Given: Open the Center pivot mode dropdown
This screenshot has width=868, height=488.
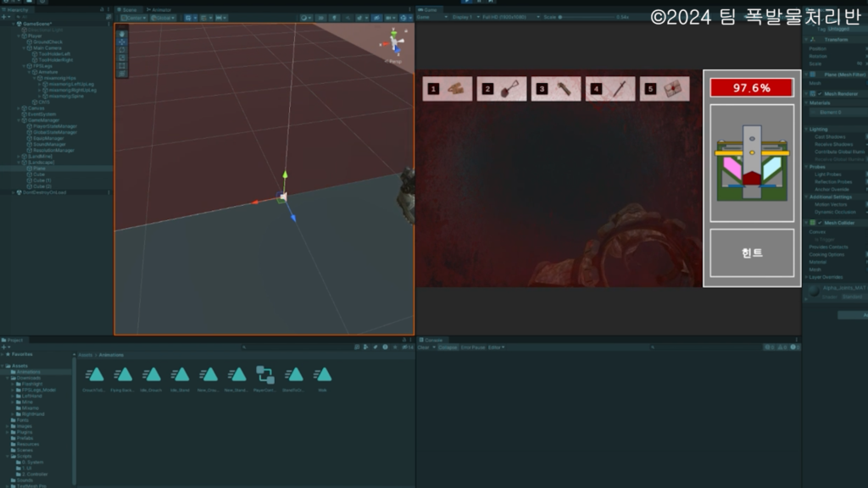Looking at the screenshot, I should 135,17.
